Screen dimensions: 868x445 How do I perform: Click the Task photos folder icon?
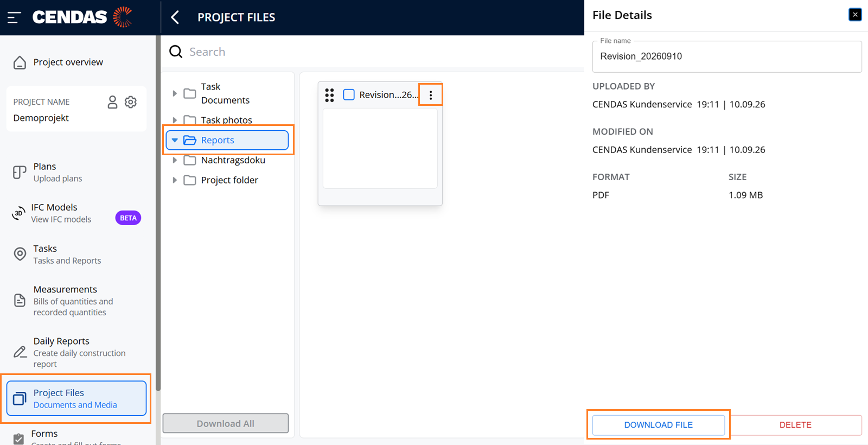click(x=190, y=120)
